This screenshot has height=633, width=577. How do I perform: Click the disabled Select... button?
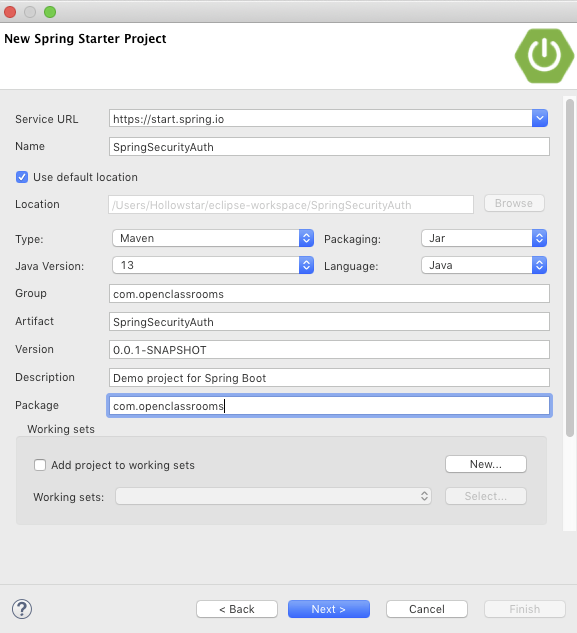coord(486,496)
